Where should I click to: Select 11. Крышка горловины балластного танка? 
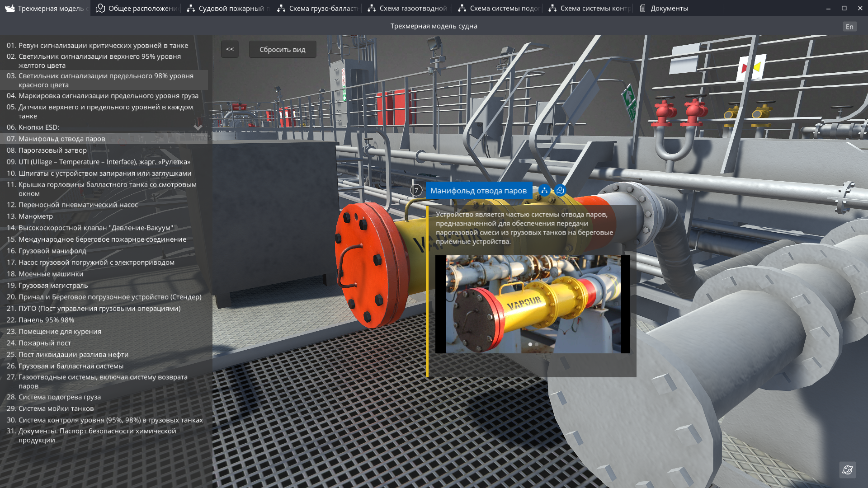click(x=104, y=189)
